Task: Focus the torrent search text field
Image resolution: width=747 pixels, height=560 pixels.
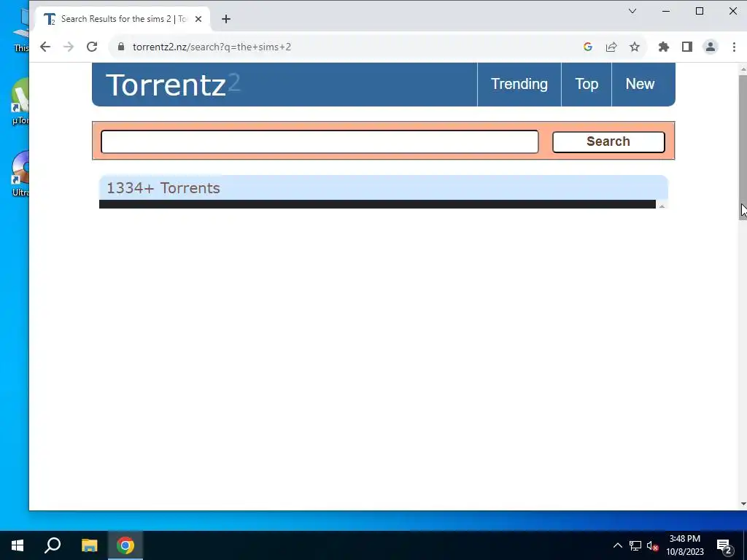Action: tap(320, 142)
